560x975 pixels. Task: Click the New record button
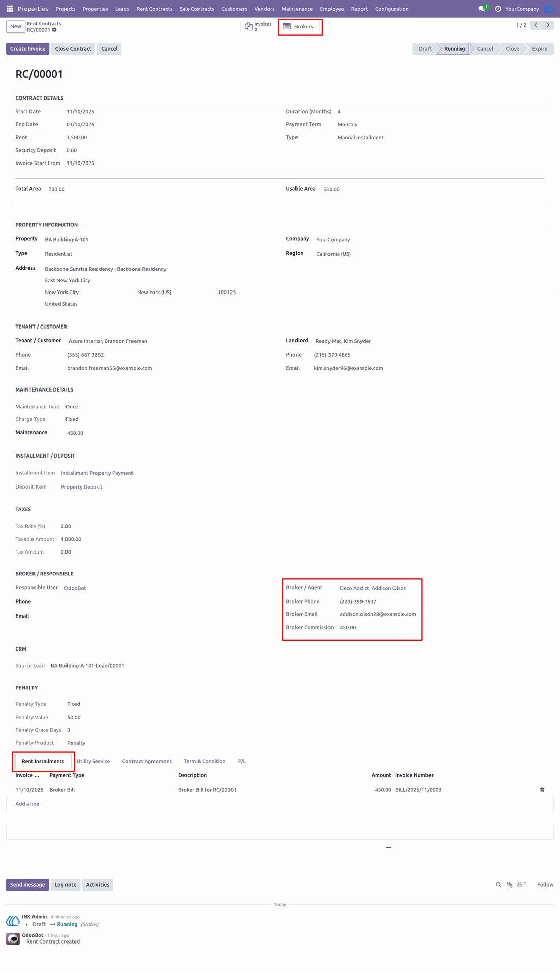pyautogui.click(x=16, y=26)
